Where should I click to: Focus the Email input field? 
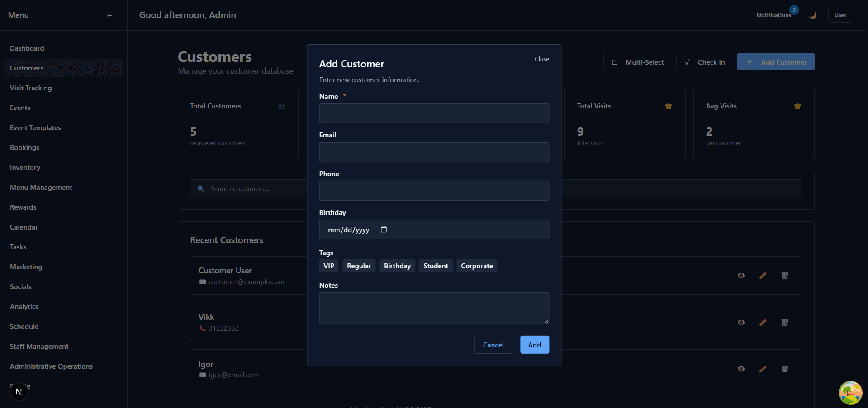coord(434,152)
